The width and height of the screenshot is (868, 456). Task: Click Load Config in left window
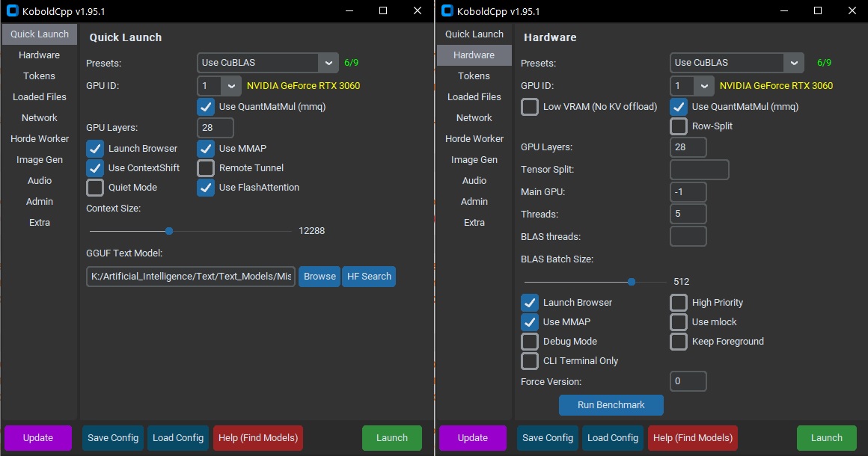point(177,438)
